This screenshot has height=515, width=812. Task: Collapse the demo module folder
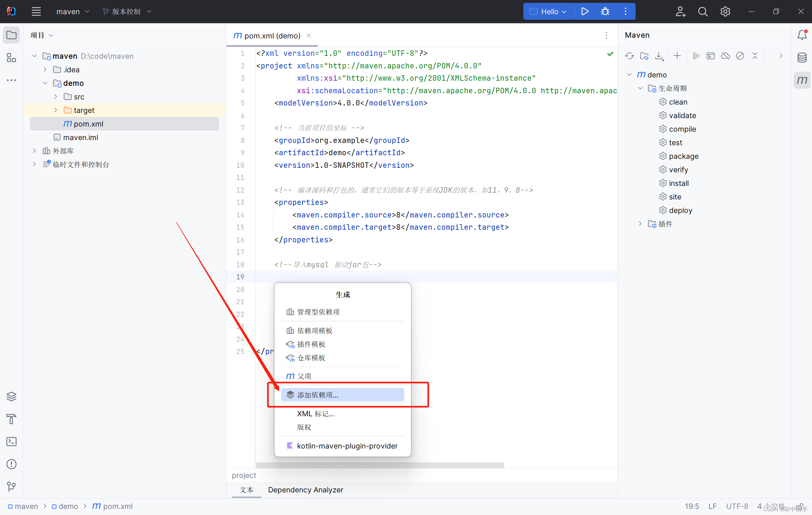click(45, 83)
